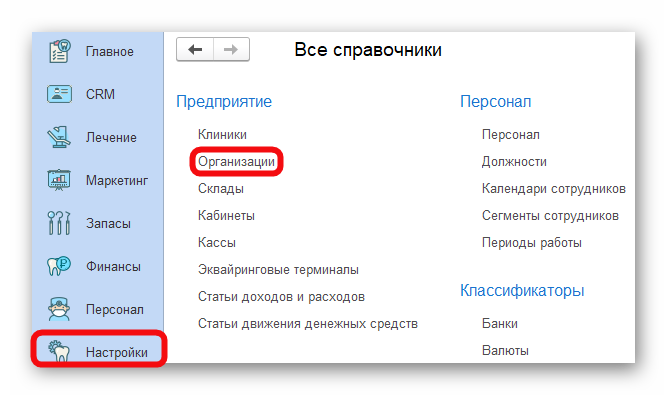Open the Запасы section label

(108, 223)
